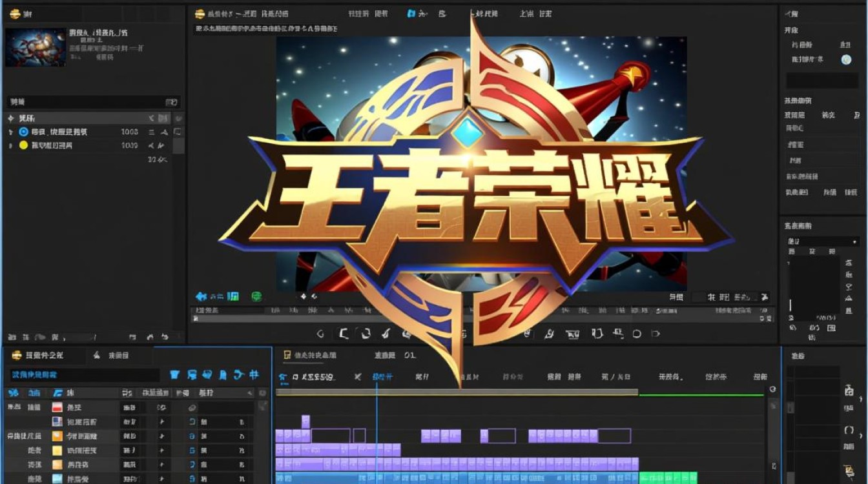Select the timeline tab with the yellow sequence icon

[x=310, y=356]
